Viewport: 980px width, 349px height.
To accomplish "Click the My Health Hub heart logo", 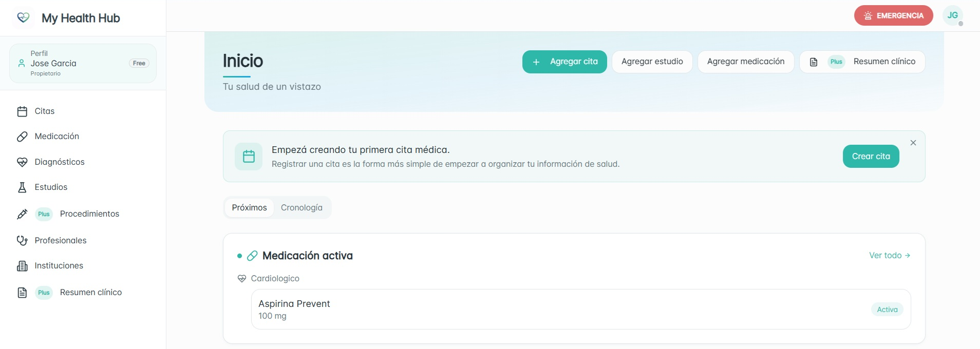I will [x=23, y=17].
